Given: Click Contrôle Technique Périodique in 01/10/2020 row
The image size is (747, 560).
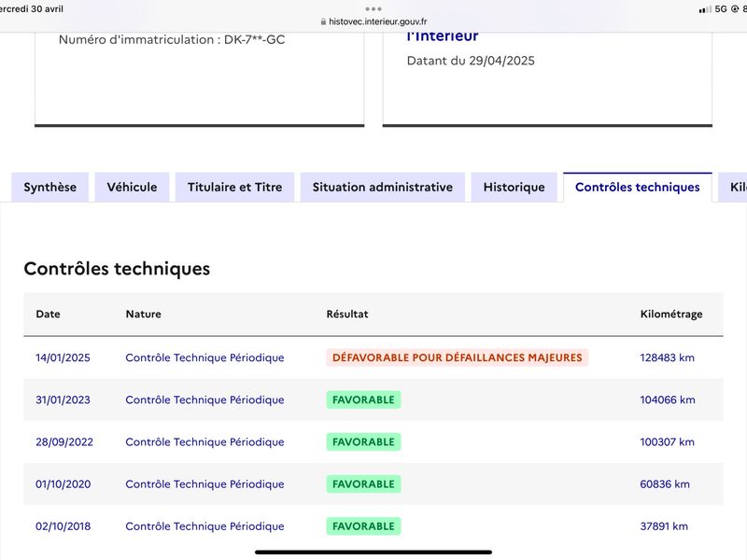Looking at the screenshot, I should [204, 484].
